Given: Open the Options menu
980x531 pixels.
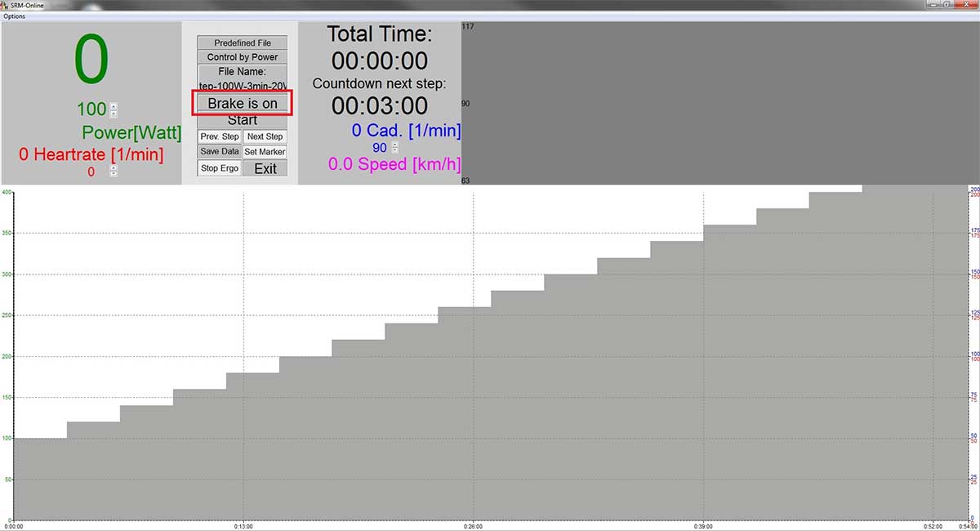Looking at the screenshot, I should point(14,16).
